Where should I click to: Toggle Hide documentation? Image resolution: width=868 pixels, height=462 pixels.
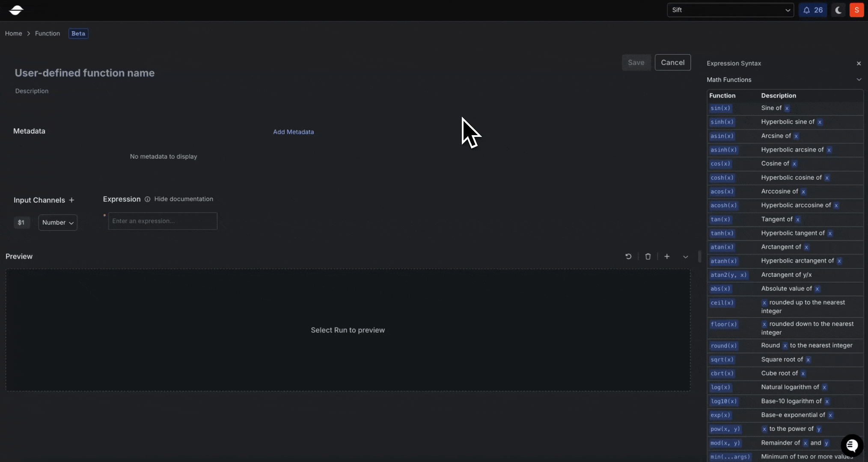(x=184, y=199)
